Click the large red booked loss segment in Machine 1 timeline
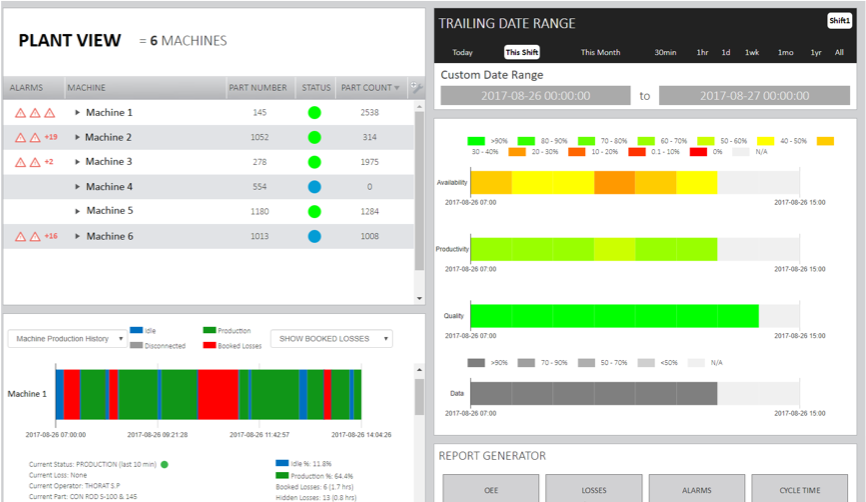This screenshot has width=866, height=502. pos(218,394)
